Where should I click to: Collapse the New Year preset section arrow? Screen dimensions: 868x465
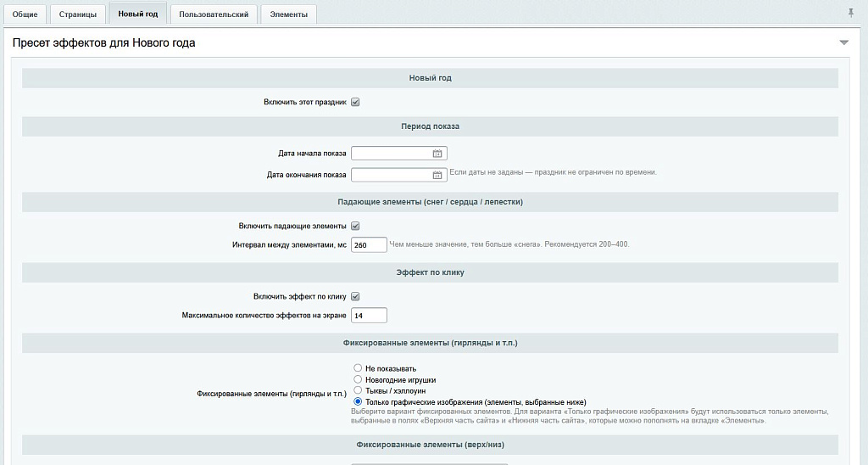click(x=843, y=42)
